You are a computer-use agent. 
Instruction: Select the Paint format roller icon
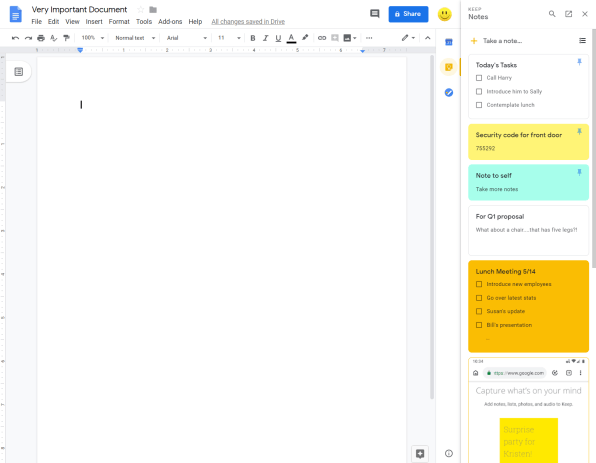click(67, 38)
